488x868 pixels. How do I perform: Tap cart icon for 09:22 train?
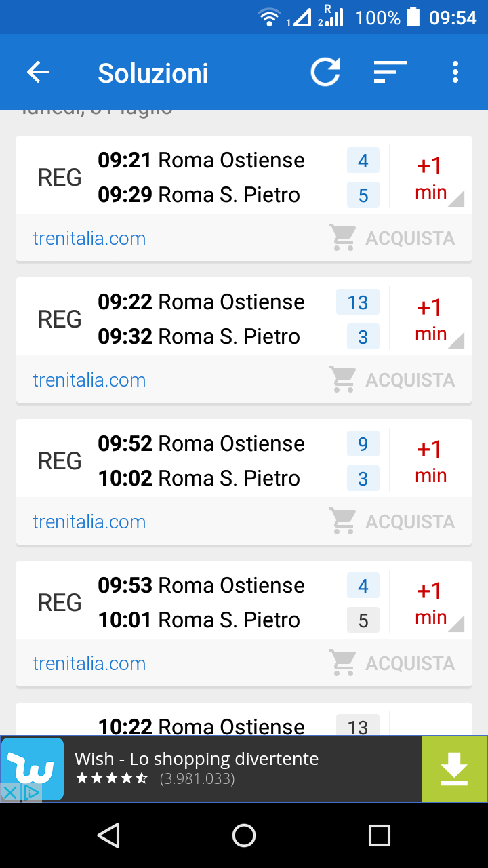tap(342, 380)
